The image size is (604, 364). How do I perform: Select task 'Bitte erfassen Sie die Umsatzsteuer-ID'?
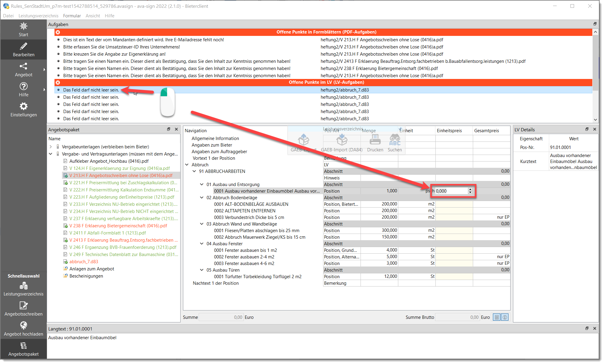[122, 47]
